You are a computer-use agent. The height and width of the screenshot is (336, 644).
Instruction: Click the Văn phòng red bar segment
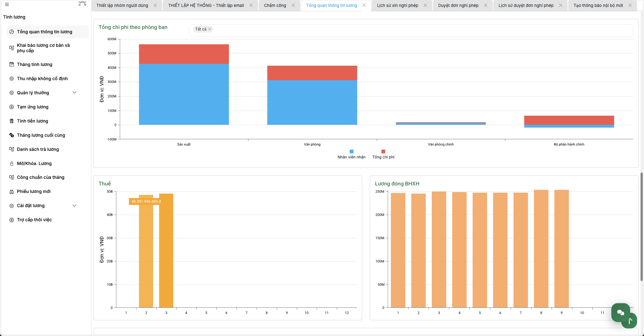pos(312,73)
